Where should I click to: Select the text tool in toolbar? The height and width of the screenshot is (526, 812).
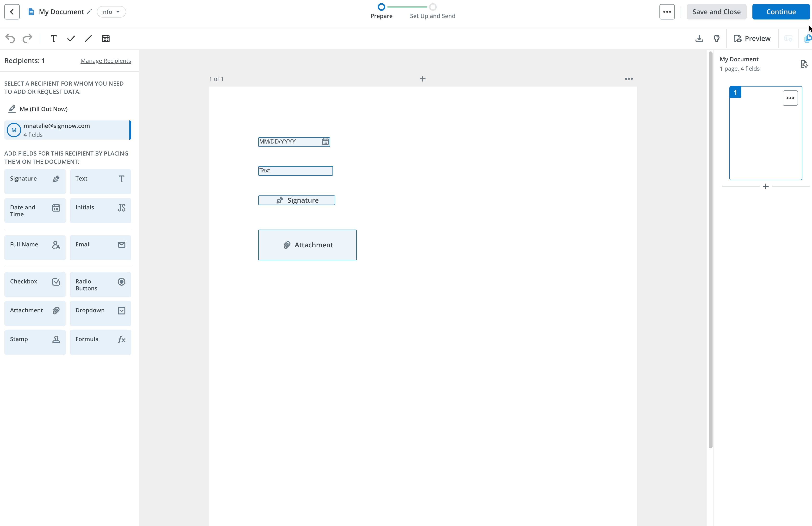pos(54,38)
